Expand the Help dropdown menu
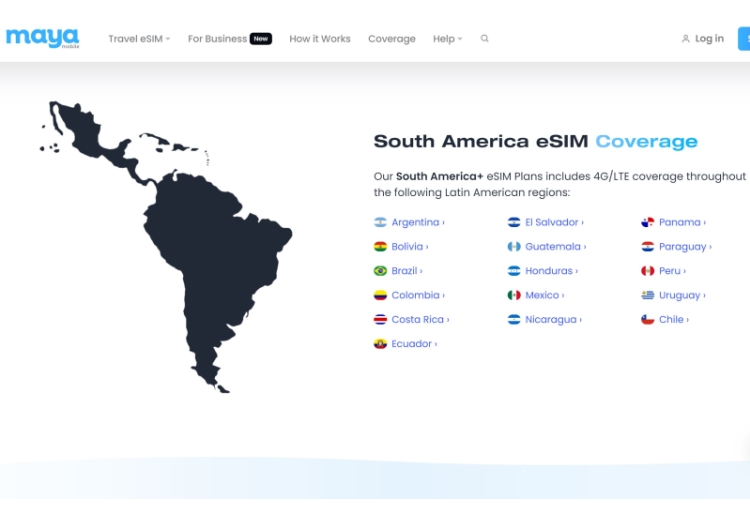 tap(447, 39)
